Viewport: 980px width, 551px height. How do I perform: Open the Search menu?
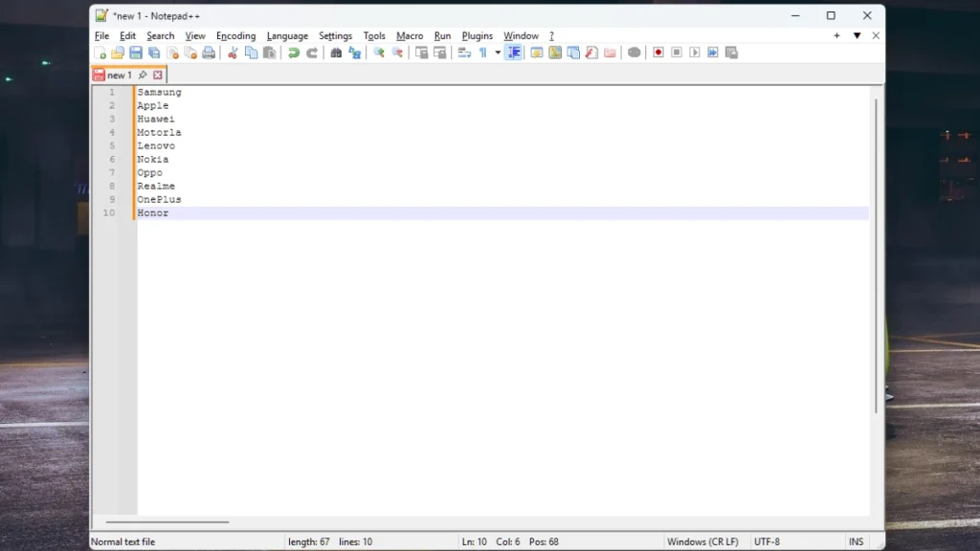tap(161, 35)
